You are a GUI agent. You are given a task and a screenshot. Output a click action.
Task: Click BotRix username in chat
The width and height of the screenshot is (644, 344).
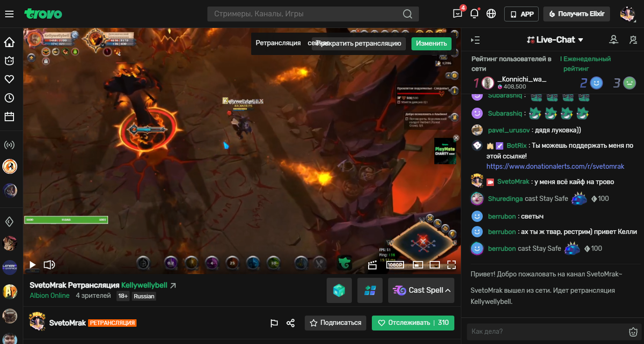516,145
